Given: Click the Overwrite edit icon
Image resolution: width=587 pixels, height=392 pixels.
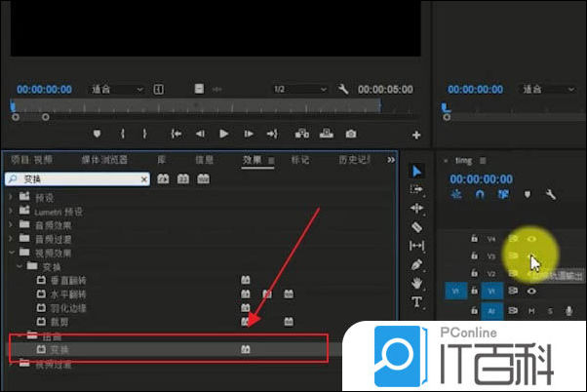Looking at the screenshot, I should (x=327, y=134).
